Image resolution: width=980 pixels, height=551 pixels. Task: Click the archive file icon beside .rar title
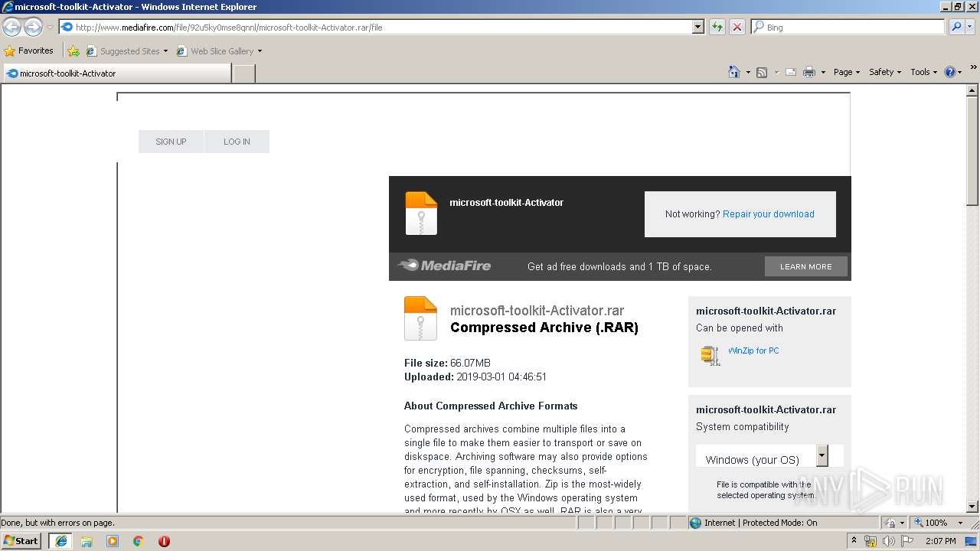420,318
